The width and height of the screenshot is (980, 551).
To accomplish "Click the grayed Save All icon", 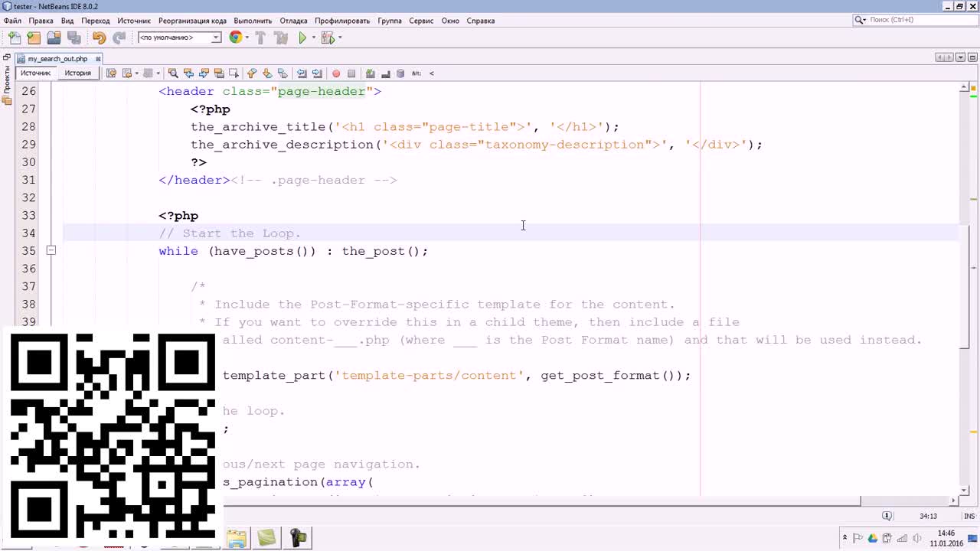I will click(73, 37).
